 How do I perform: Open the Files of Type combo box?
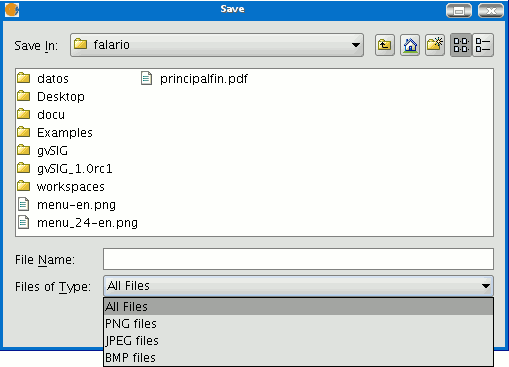298,286
